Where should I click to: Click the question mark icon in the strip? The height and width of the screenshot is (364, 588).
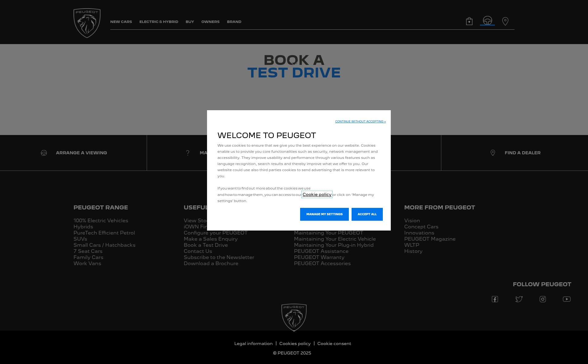point(188,153)
